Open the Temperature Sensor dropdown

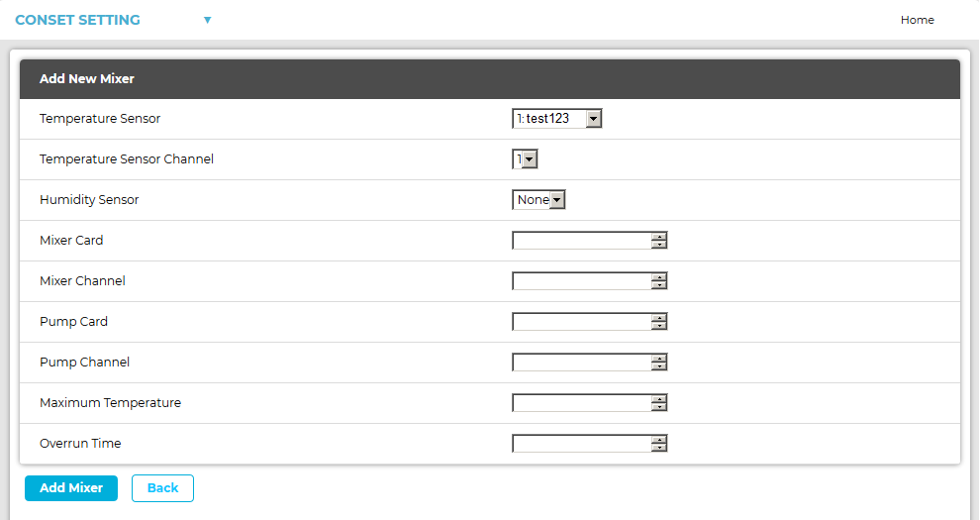click(556, 119)
